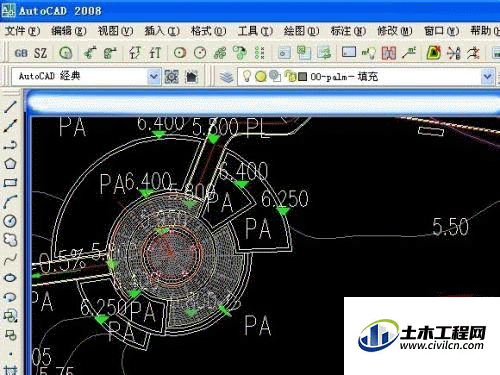Open the workspace settings gear icon
Screen dimensions: 500x375
point(172,77)
